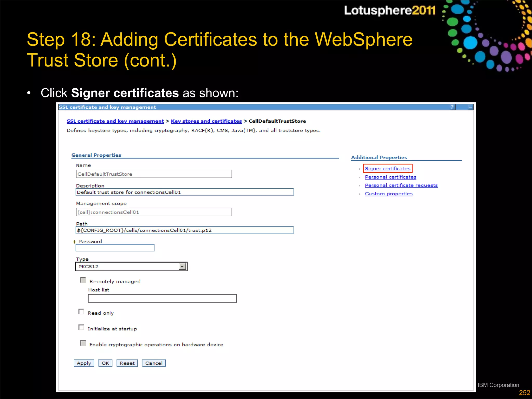Click the Reset button
This screenshot has width=532, height=399.
tap(127, 363)
